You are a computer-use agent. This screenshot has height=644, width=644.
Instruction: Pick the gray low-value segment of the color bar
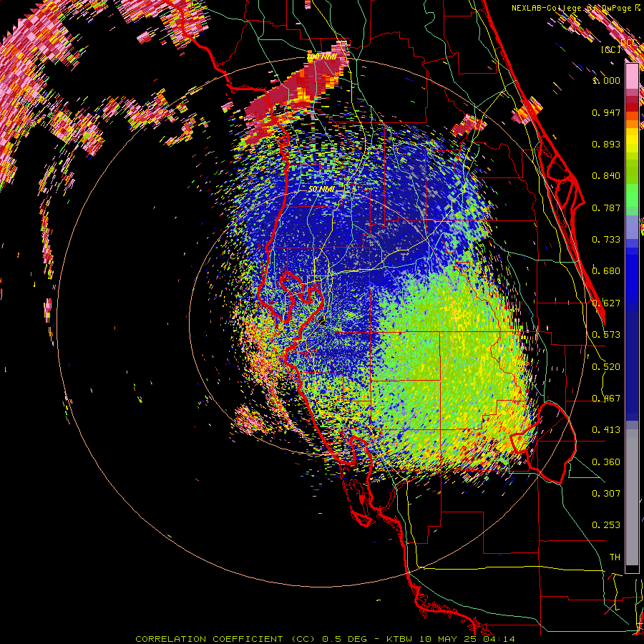(x=632, y=497)
